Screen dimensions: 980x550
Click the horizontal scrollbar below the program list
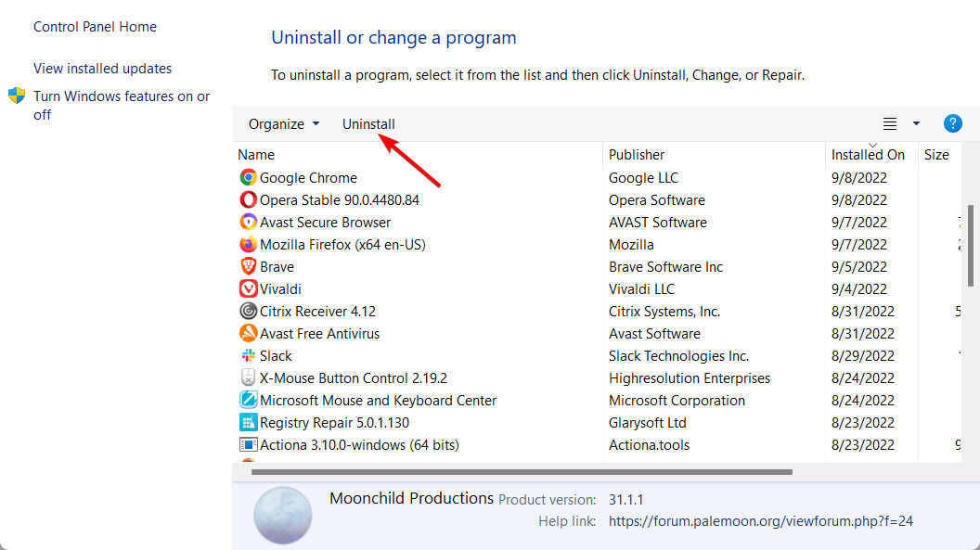522,472
